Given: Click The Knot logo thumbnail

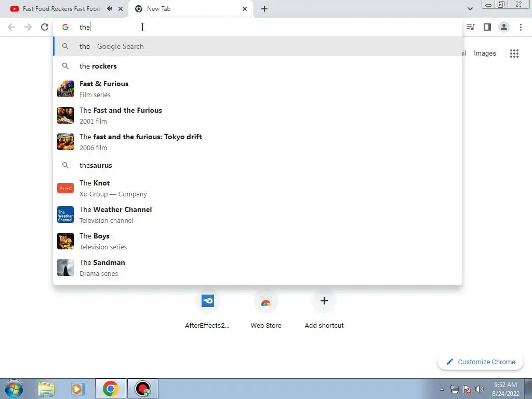Looking at the screenshot, I should pos(65,188).
